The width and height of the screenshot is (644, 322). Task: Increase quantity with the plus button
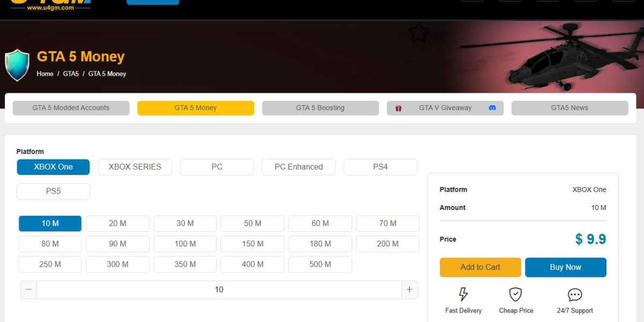click(x=409, y=289)
